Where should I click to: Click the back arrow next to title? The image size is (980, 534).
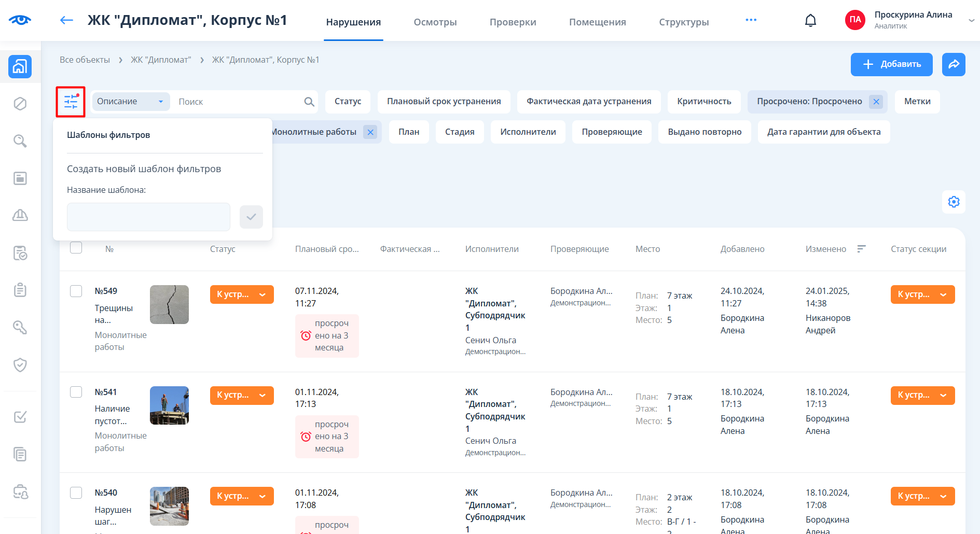click(66, 20)
